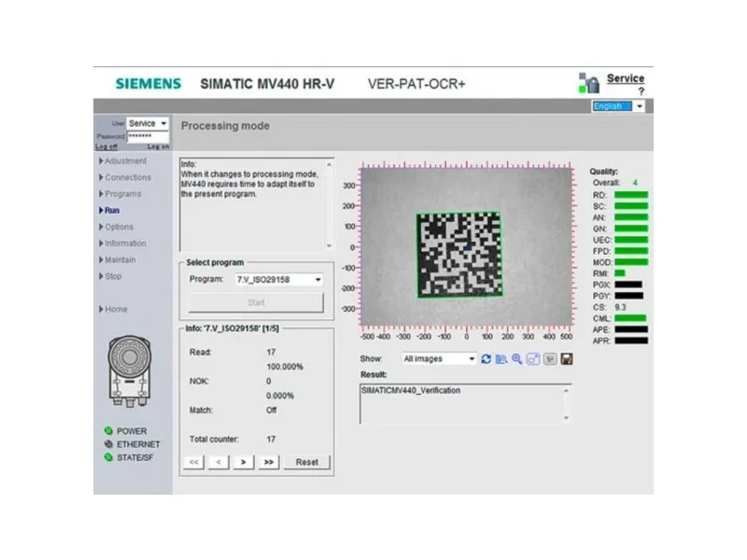Click the Match value Off
Screen dimensions: 747x560
click(x=272, y=410)
